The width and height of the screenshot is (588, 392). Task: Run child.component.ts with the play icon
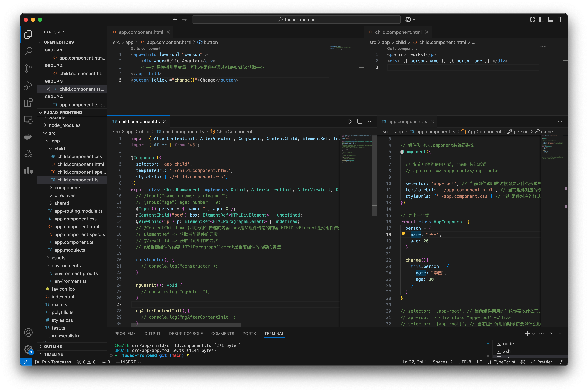(x=350, y=122)
